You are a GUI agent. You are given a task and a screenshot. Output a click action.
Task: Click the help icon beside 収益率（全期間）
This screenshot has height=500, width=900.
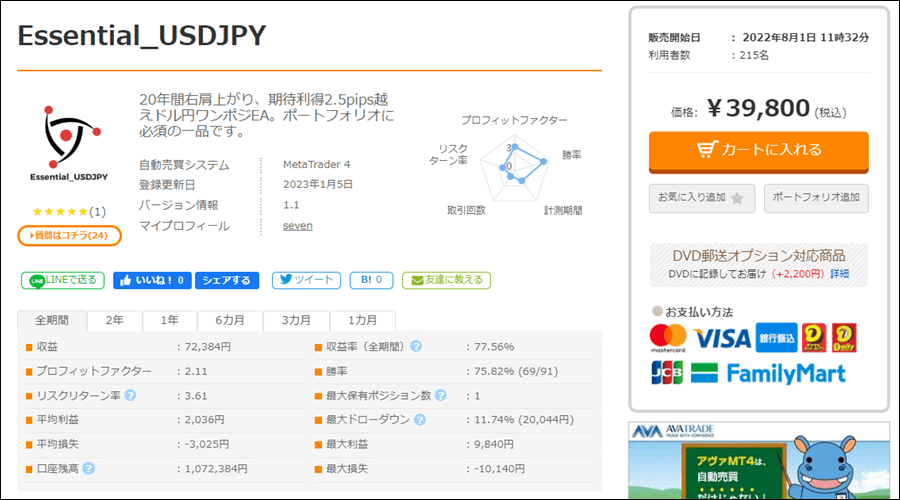pos(415,347)
